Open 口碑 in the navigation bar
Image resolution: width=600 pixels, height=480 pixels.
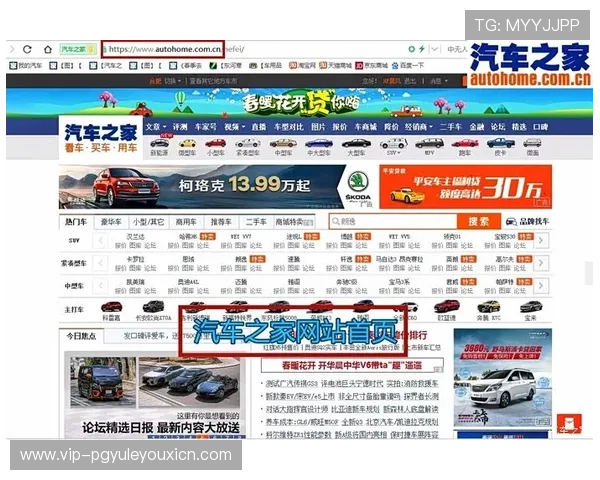point(540,127)
